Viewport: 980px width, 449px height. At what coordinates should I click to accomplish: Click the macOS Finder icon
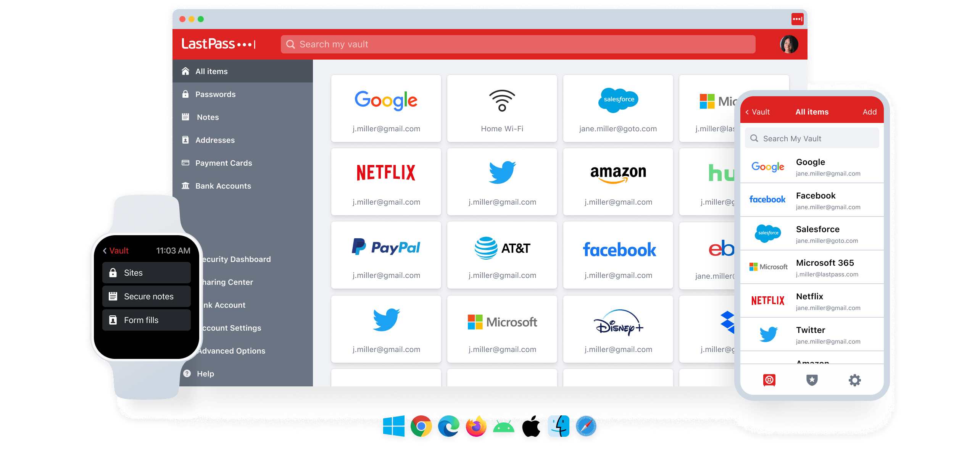point(558,426)
